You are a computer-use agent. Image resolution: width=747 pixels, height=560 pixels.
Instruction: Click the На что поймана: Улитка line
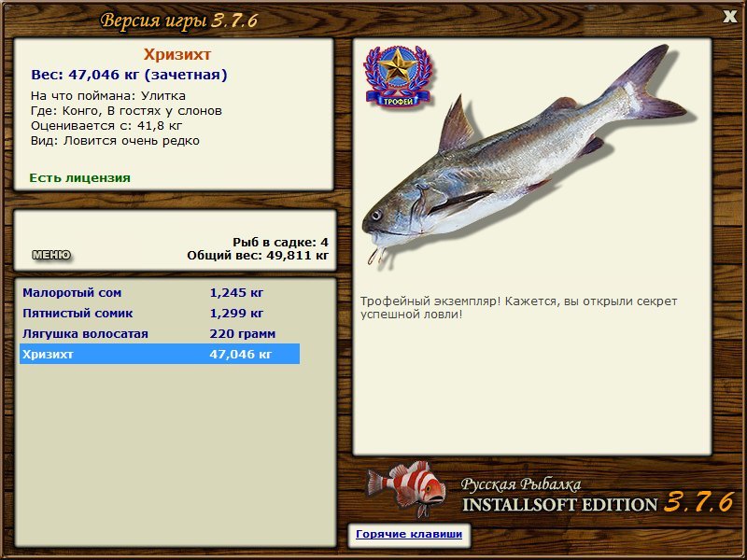coord(108,96)
